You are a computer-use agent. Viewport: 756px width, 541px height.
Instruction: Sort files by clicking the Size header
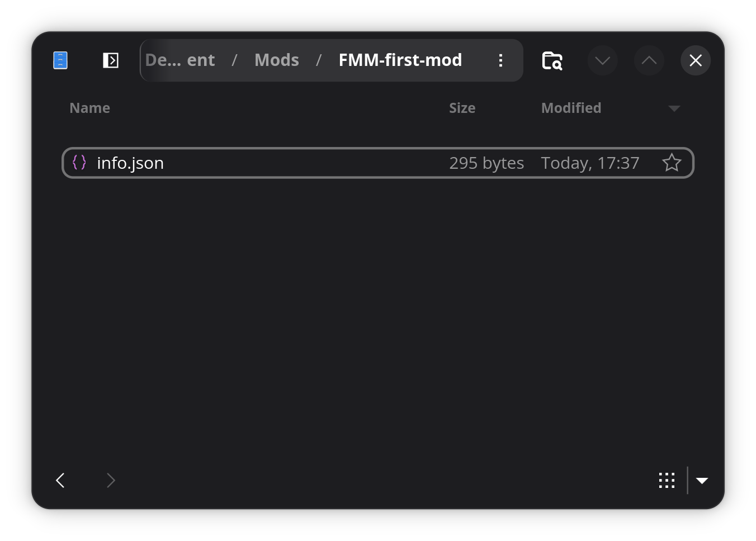click(x=462, y=108)
